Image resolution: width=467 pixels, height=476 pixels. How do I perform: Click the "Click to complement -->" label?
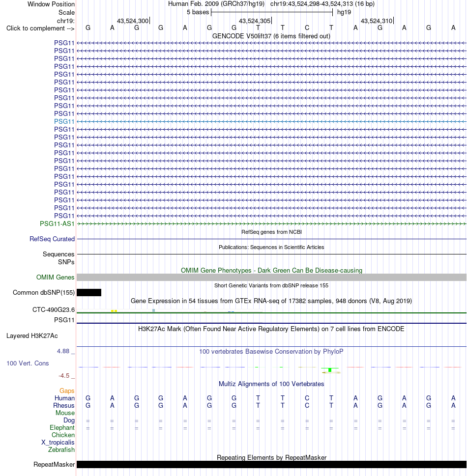point(40,28)
